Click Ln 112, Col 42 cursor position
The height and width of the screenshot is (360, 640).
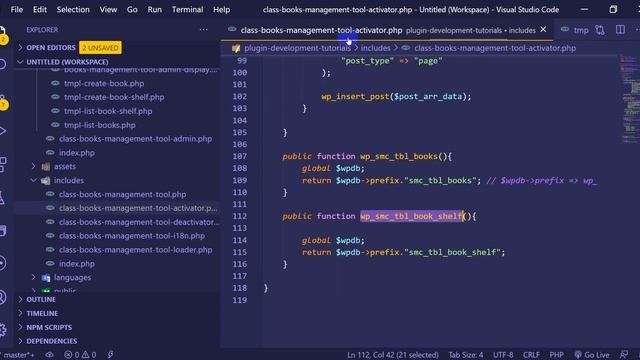click(x=393, y=355)
